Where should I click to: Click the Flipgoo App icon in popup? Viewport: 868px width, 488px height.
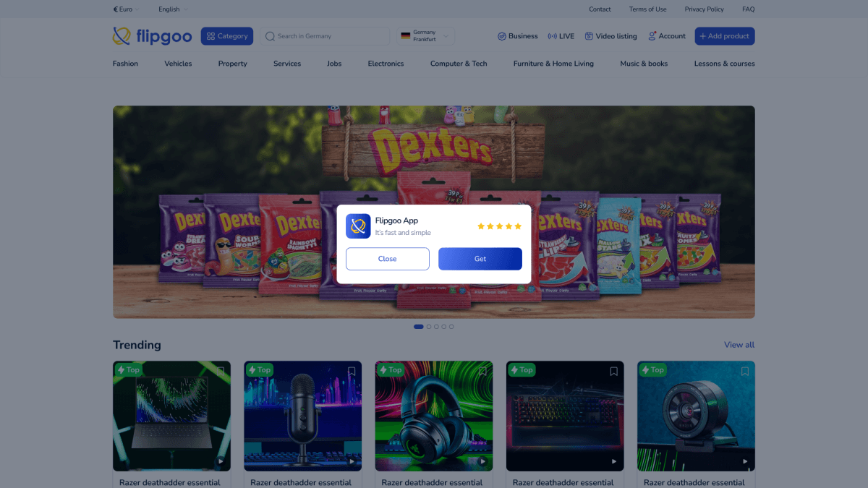click(358, 226)
